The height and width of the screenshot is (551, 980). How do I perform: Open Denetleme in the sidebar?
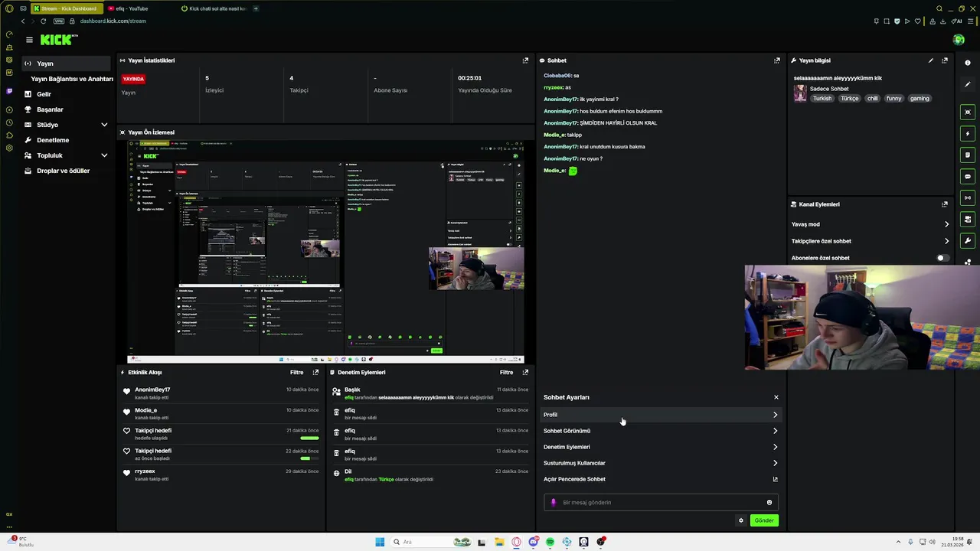67,140
